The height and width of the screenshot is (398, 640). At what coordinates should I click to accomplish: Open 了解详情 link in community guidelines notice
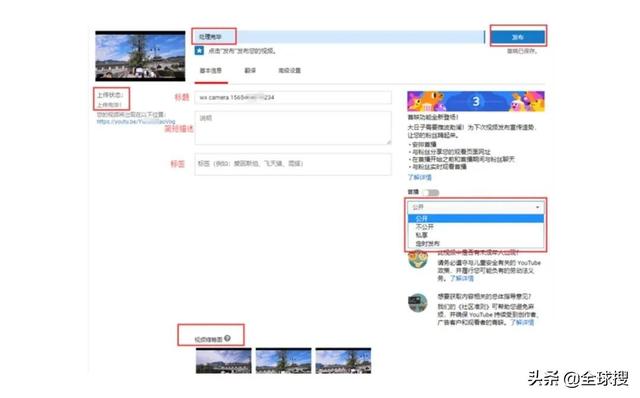(x=522, y=322)
